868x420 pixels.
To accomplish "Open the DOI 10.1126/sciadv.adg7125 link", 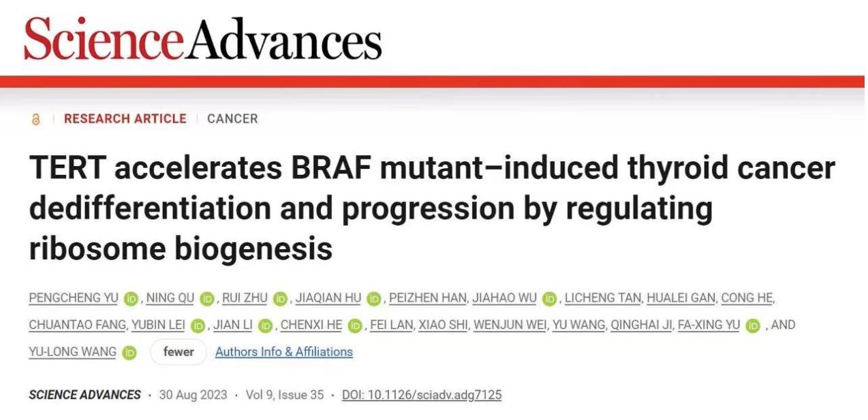I will point(422,395).
